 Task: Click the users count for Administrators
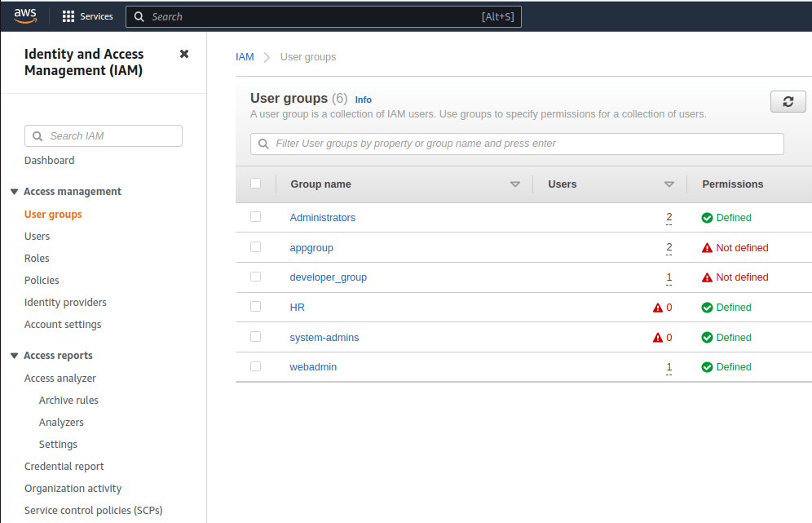click(x=669, y=218)
